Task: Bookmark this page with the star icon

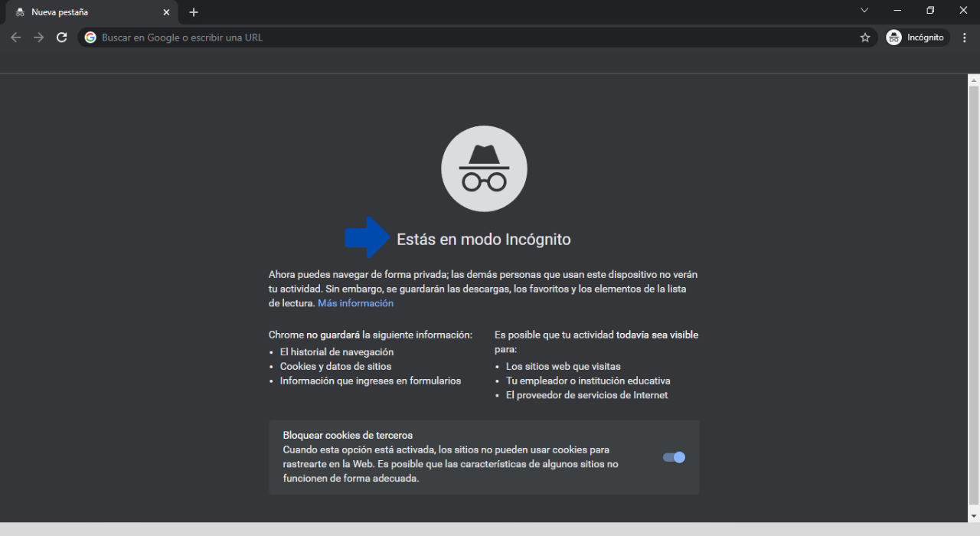Action: click(865, 38)
